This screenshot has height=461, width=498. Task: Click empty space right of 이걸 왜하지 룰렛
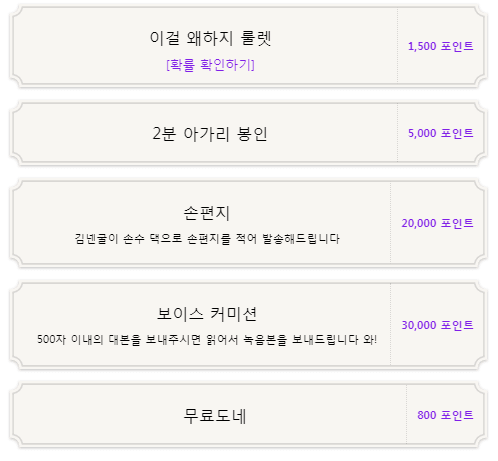point(333,38)
